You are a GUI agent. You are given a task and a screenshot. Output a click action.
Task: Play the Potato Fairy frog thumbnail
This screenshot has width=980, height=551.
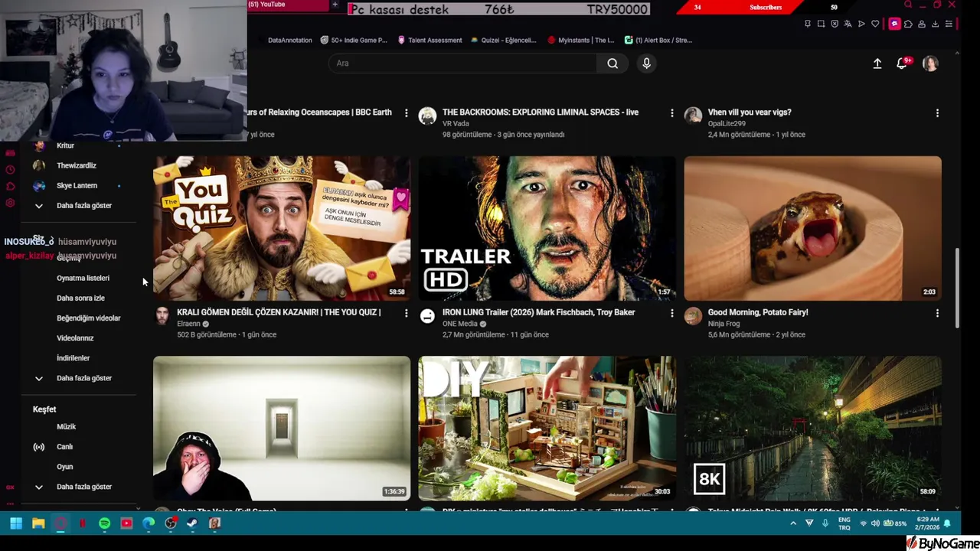(812, 229)
